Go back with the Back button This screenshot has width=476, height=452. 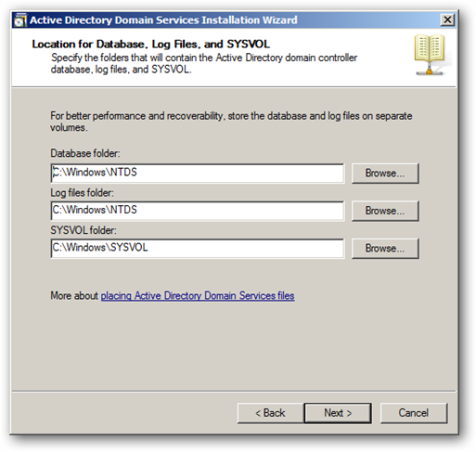tap(270, 413)
